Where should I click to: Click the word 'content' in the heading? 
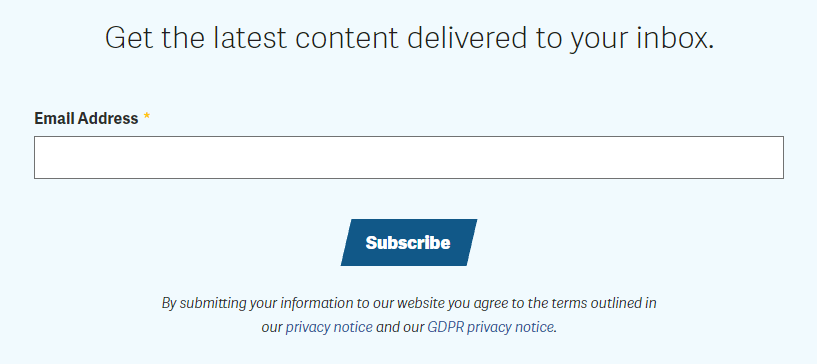347,38
